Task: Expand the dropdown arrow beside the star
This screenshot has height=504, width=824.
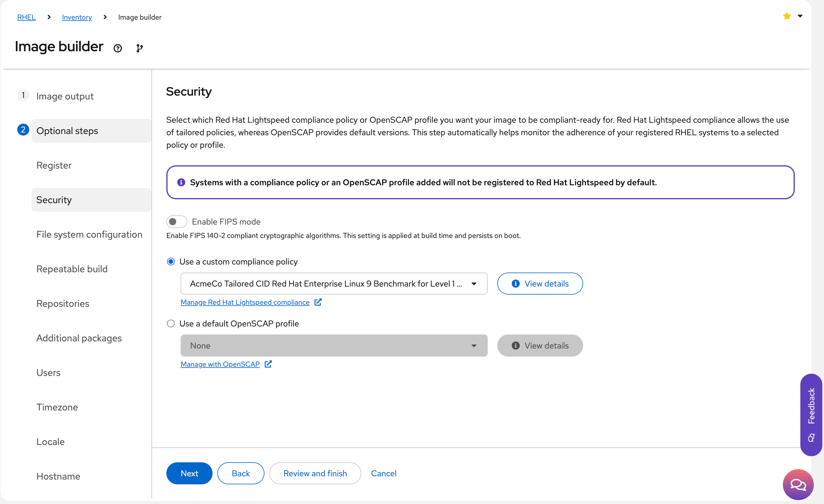Action: click(800, 16)
